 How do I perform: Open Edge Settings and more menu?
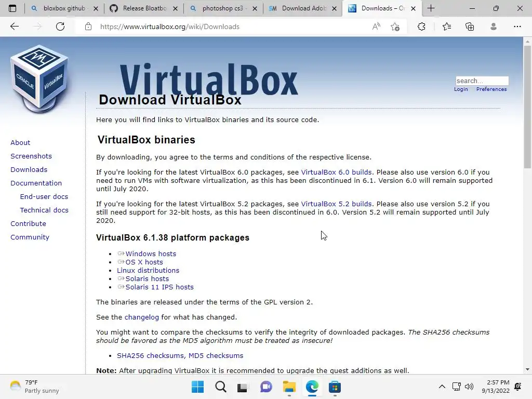coord(517,26)
